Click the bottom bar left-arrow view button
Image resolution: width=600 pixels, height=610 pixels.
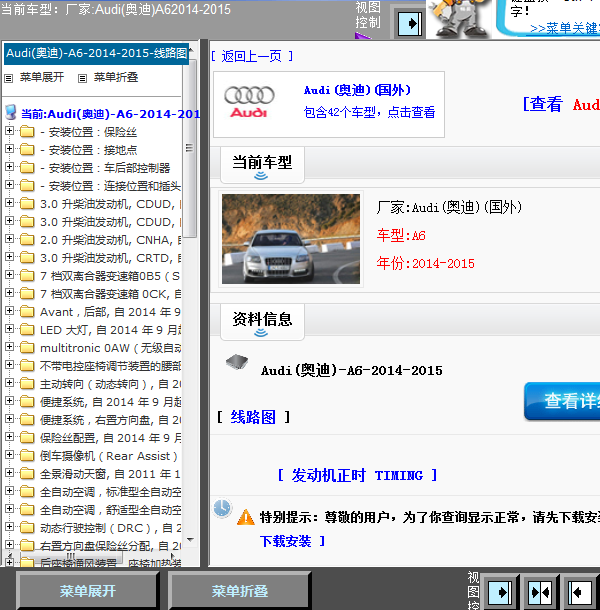pyautogui.click(x=580, y=592)
